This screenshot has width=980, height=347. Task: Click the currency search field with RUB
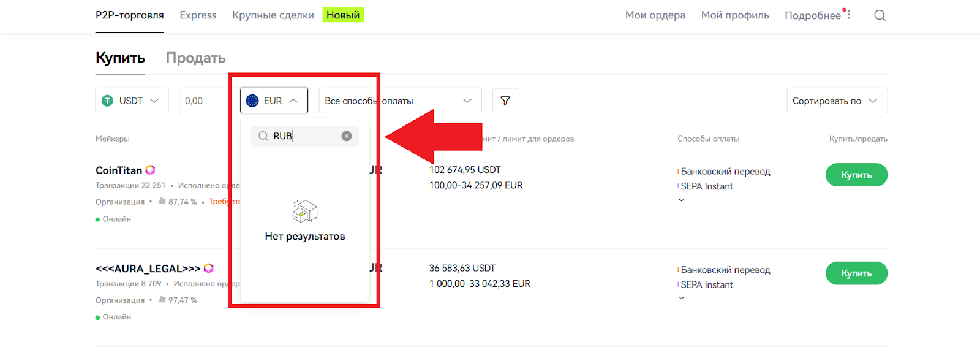[x=304, y=136]
